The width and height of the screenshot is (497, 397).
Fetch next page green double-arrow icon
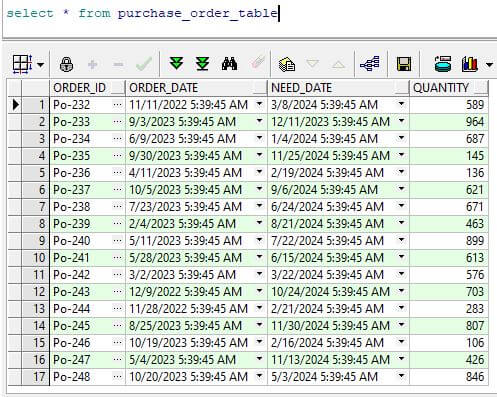[x=176, y=63]
